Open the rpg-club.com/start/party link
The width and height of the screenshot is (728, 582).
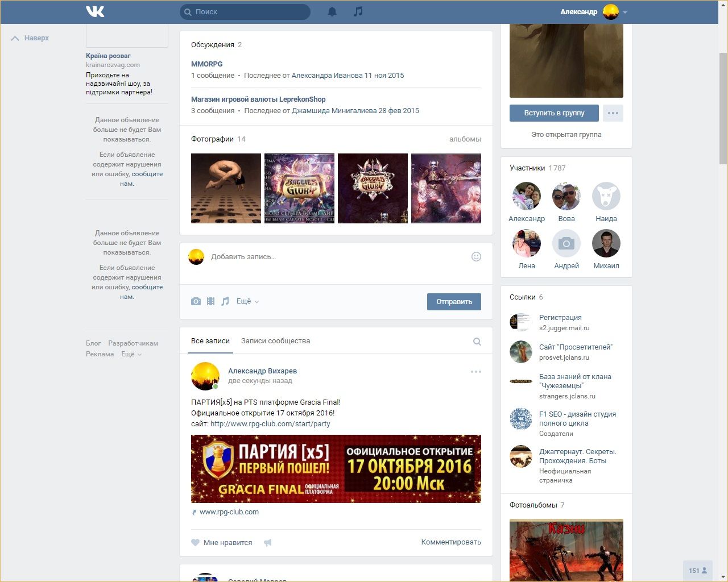click(270, 424)
